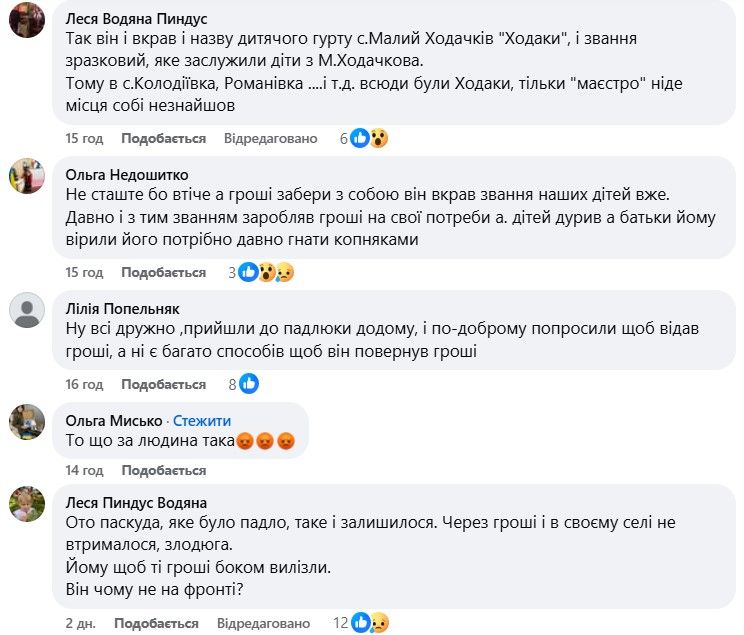
Task: Like Ольга Недошитко's comment
Action: [x=163, y=273]
